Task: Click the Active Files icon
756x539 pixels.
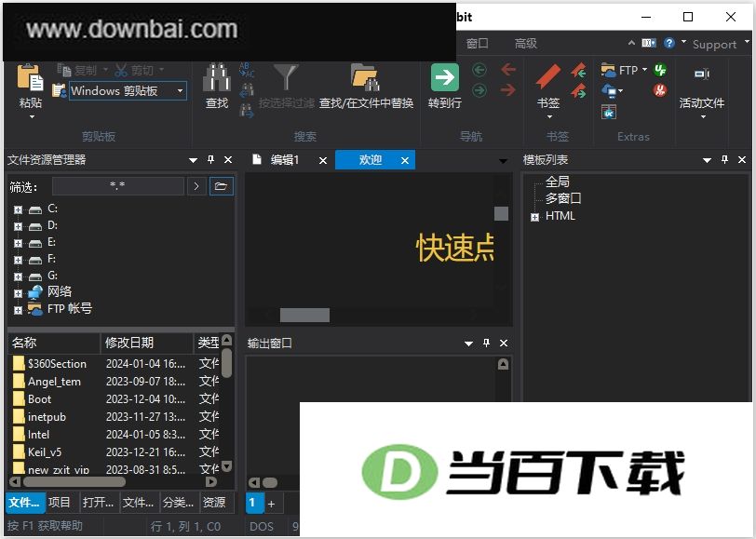Action: click(x=701, y=74)
